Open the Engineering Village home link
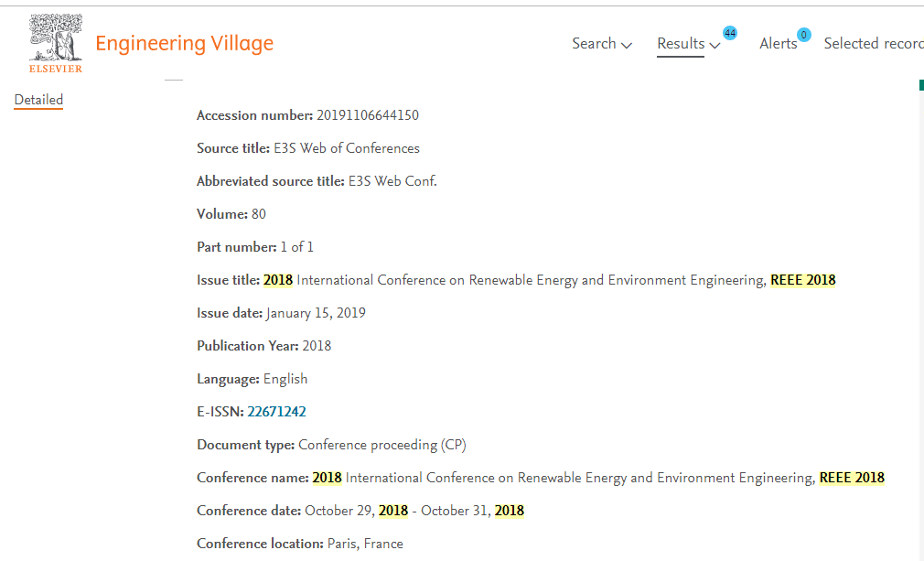This screenshot has width=924, height=561. point(184,43)
